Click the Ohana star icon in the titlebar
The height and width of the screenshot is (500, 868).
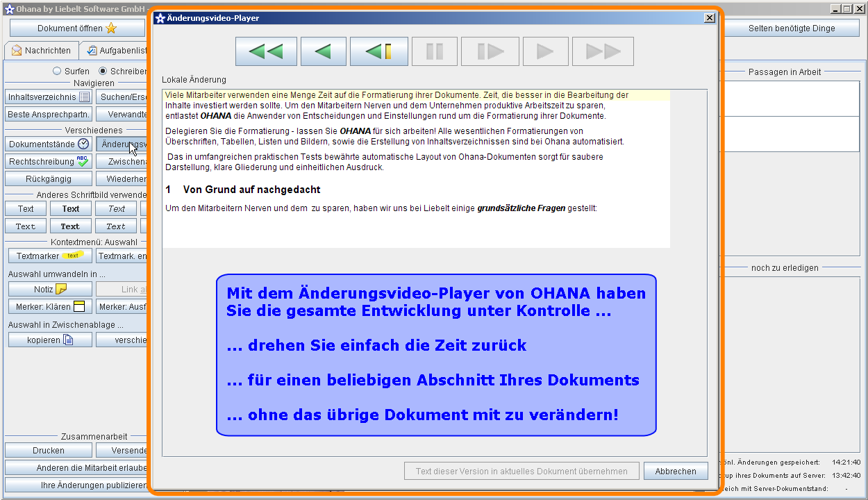(x=8, y=10)
